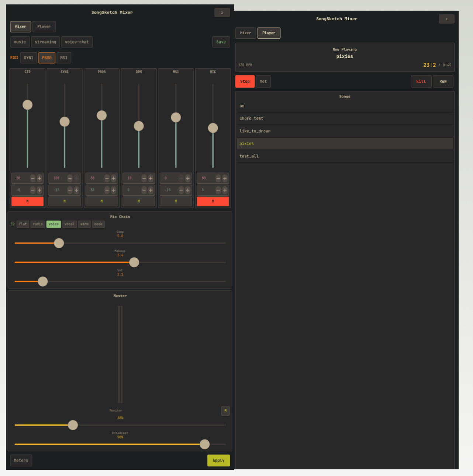
Task: Mute the MS1 channel strip
Action: click(176, 201)
